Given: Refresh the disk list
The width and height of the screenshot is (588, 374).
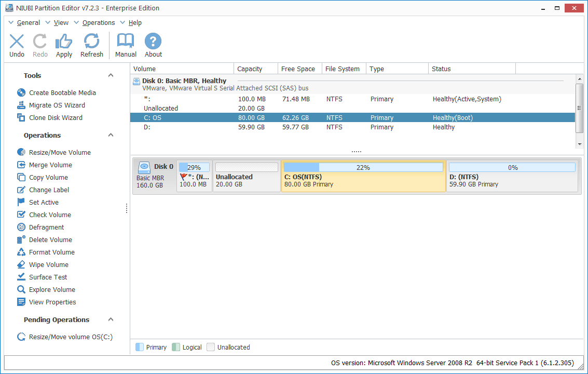Looking at the screenshot, I should click(x=91, y=42).
